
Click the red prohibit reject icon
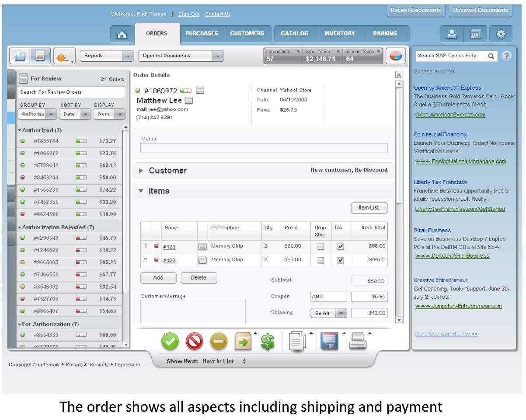[194, 341]
